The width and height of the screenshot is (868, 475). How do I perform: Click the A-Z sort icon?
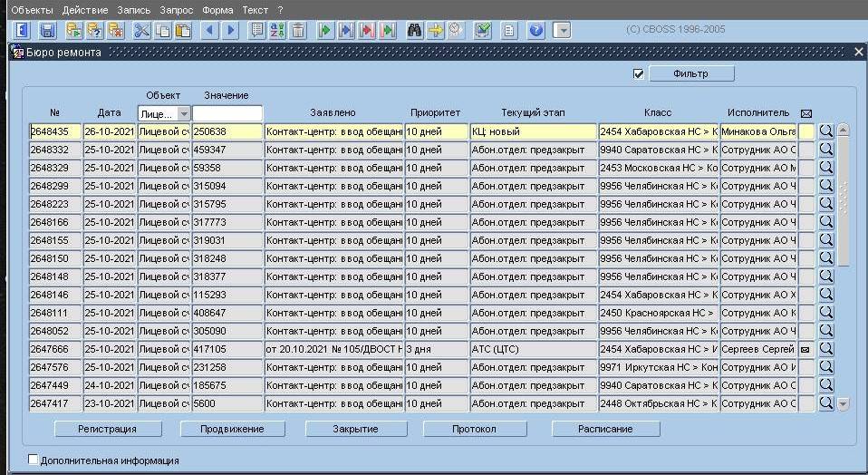click(277, 30)
